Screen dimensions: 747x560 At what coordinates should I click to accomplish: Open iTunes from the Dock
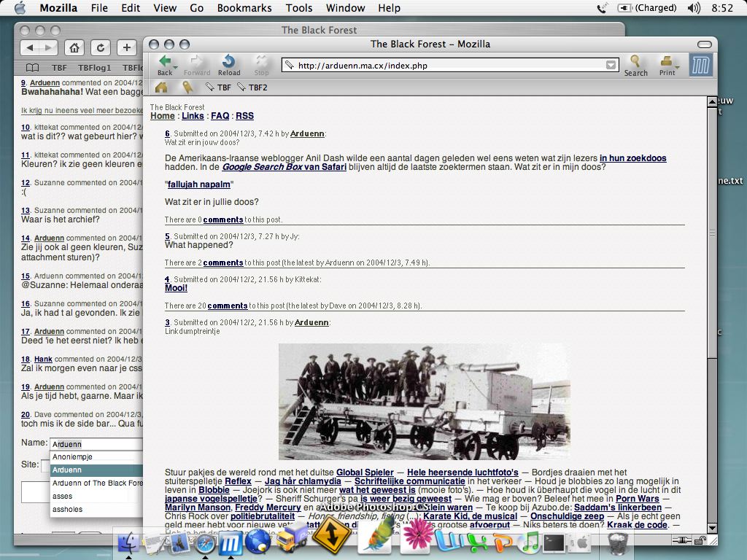(x=527, y=542)
